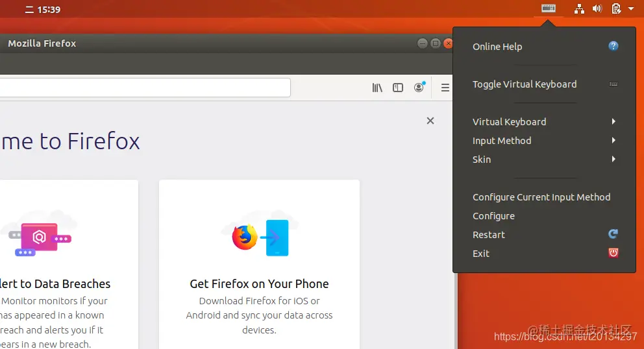The width and height of the screenshot is (644, 349).
Task: Click the keyboard input method tray icon
Action: coord(549,8)
